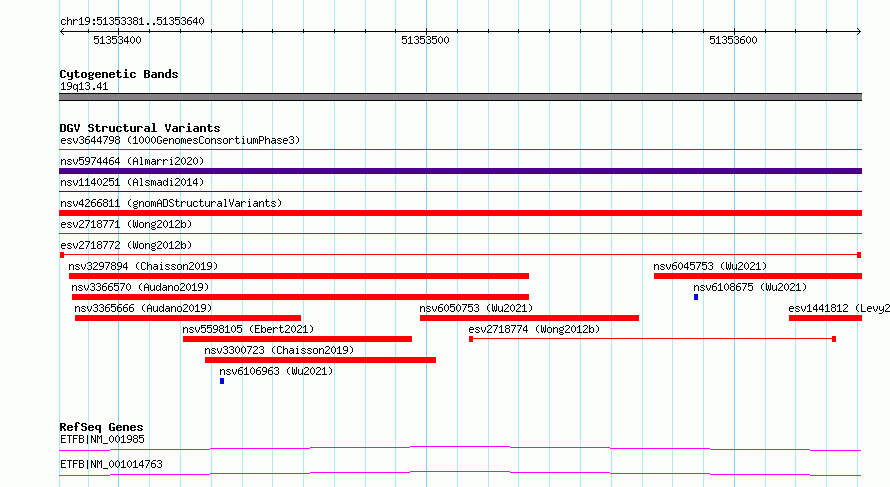Image resolution: width=890 pixels, height=487 pixels.
Task: Select the nsv4266811 red variant bar
Action: coord(460,213)
